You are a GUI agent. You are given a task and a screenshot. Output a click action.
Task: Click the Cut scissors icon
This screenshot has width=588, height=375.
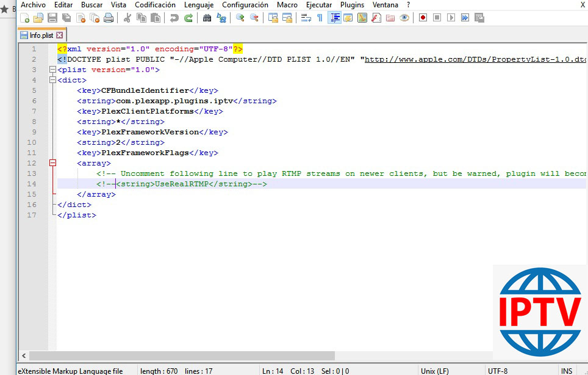[127, 18]
